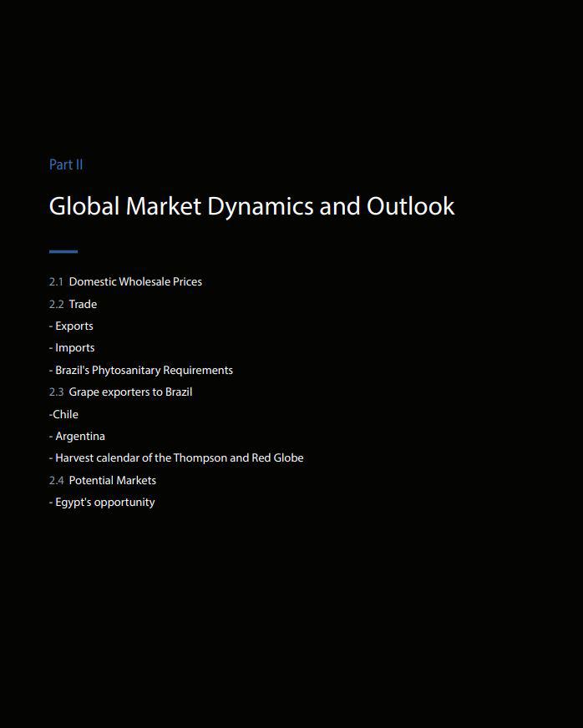Select the Exports subsection entry

click(x=72, y=326)
